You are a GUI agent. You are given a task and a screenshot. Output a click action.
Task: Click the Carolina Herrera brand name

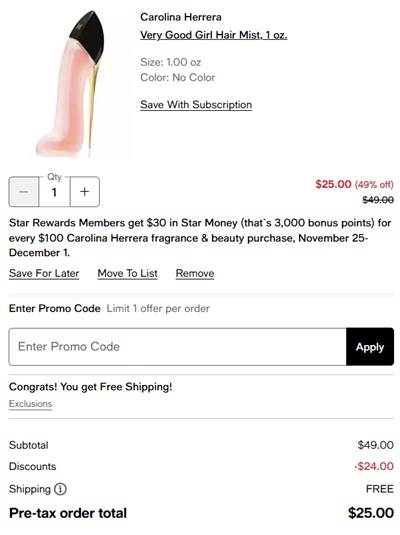click(181, 17)
